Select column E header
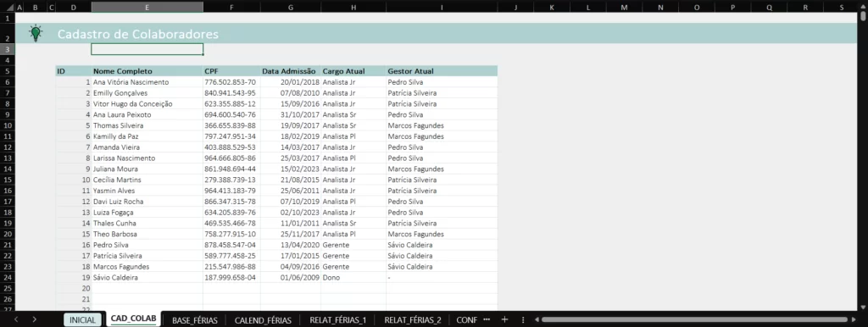The width and height of the screenshot is (868, 327). click(147, 7)
